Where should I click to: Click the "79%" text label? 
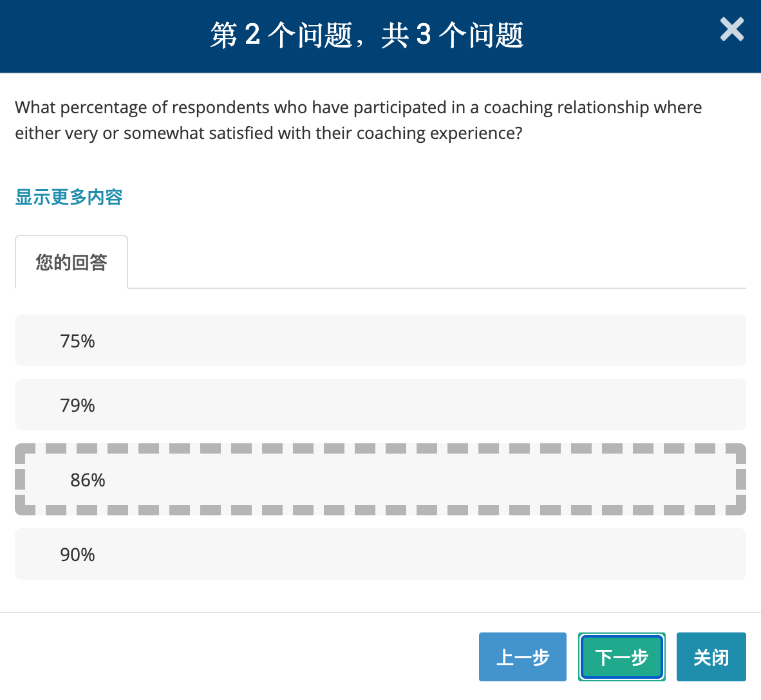(x=77, y=405)
